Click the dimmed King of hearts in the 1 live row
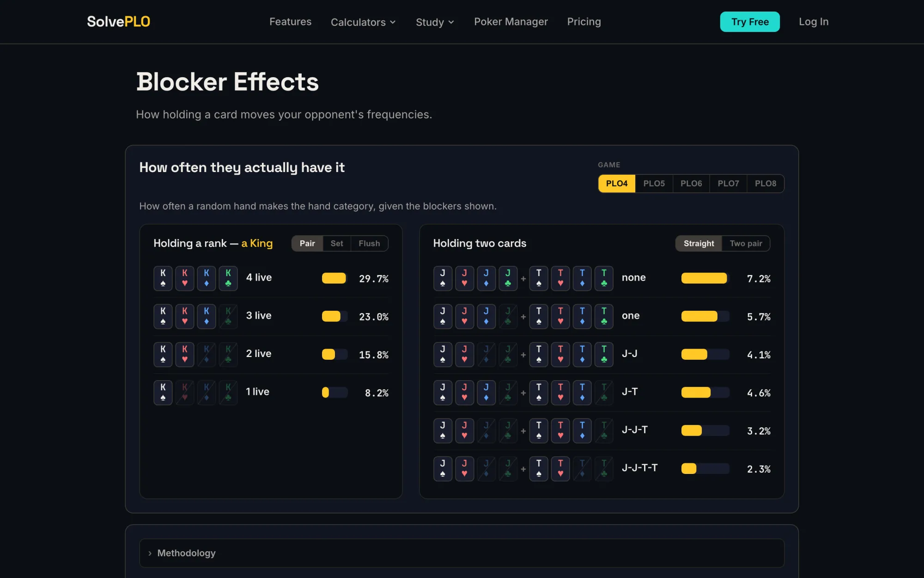This screenshot has width=924, height=578. coord(185,392)
